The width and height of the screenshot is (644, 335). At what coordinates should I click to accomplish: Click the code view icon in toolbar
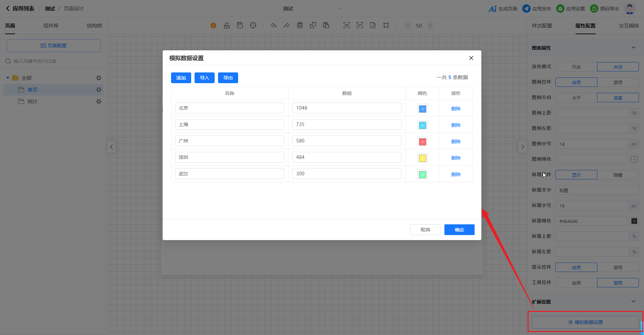[x=360, y=25]
